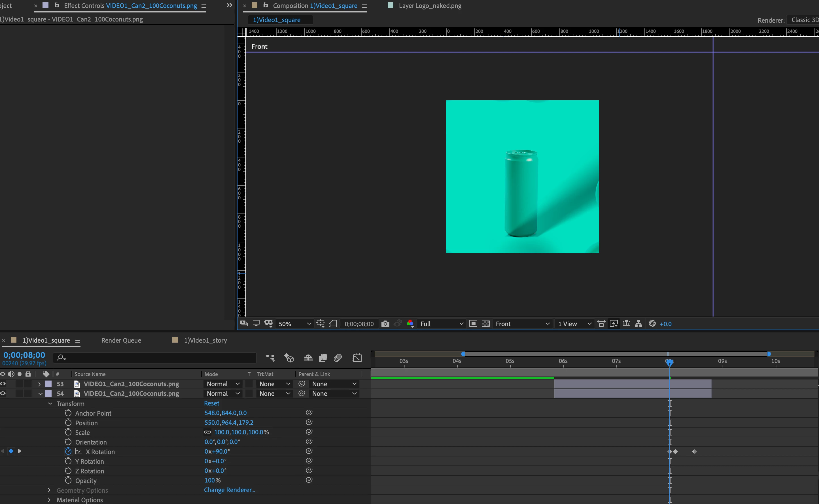
Task: Toggle the transparency grid button
Action: click(x=486, y=324)
